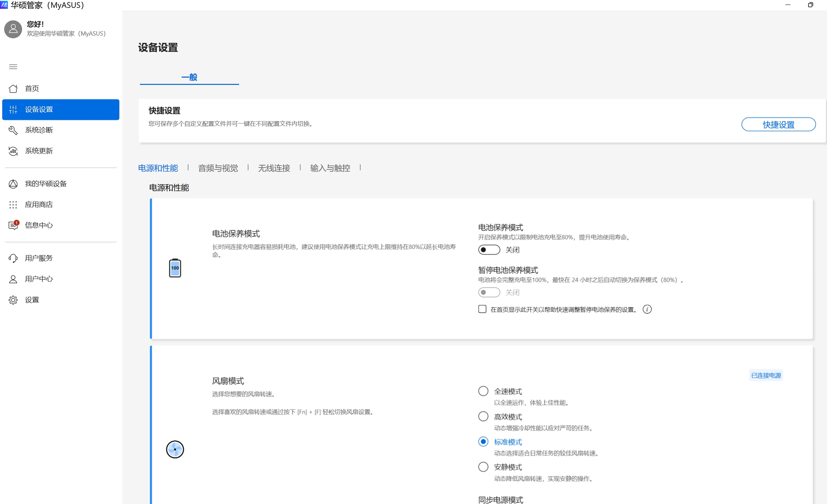This screenshot has height=504, width=827.
Task: Check 在首页显示此开关 checkbox
Action: coord(482,309)
